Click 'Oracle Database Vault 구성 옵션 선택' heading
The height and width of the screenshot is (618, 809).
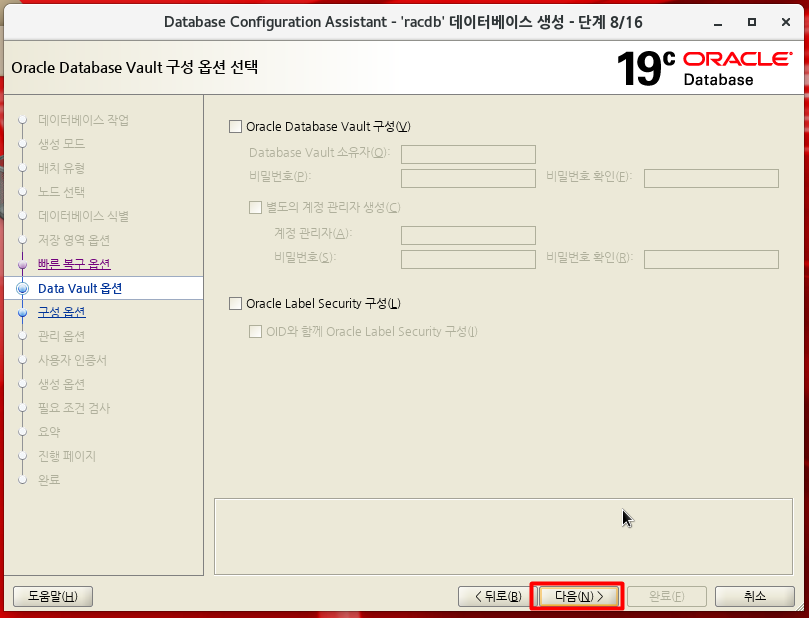tap(135, 68)
